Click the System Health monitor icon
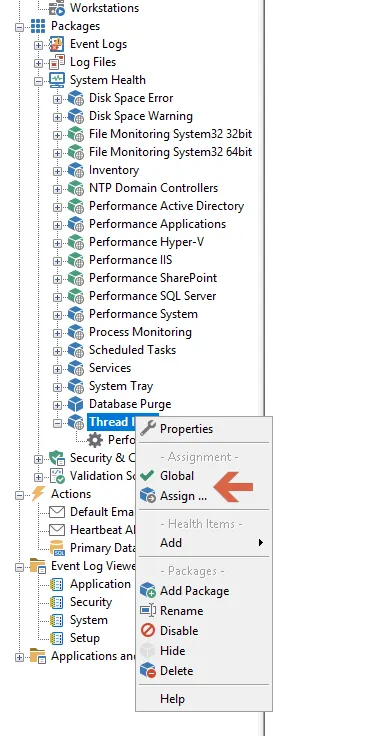This screenshot has height=736, width=385. click(x=56, y=80)
